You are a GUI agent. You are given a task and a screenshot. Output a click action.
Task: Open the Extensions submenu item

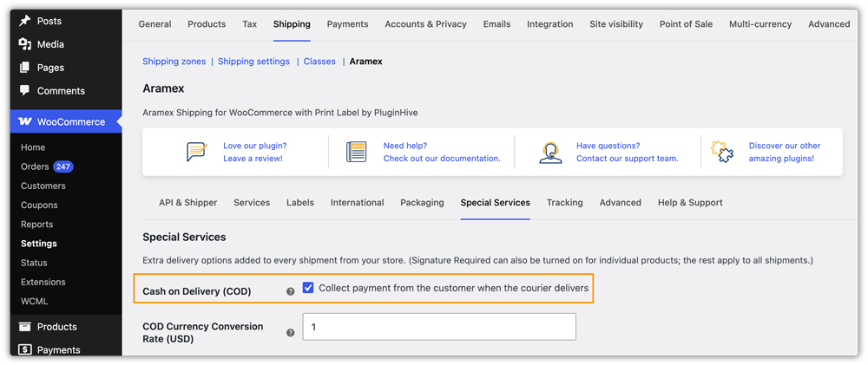[x=43, y=282]
